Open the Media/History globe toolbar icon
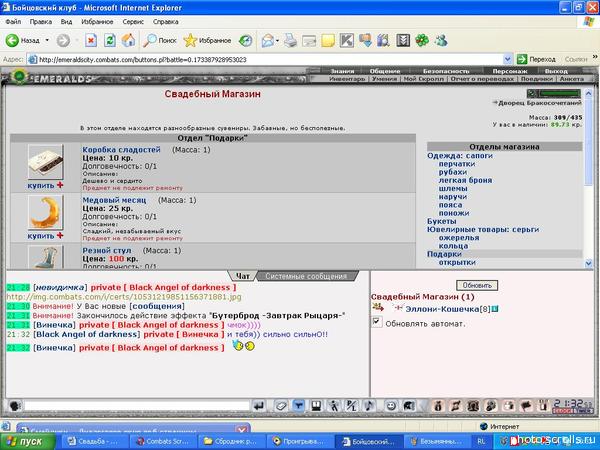Viewport: 600px width, 450px height. [245, 40]
